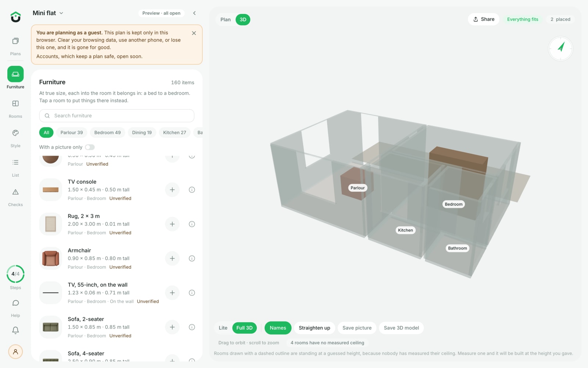This screenshot has width=588, height=368.
Task: Open the notifications bell
Action: pos(15,330)
